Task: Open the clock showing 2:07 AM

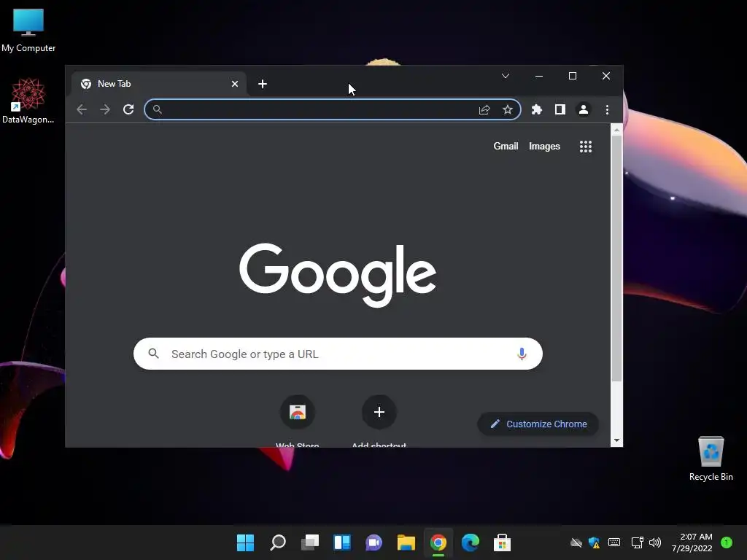Action: click(x=692, y=542)
